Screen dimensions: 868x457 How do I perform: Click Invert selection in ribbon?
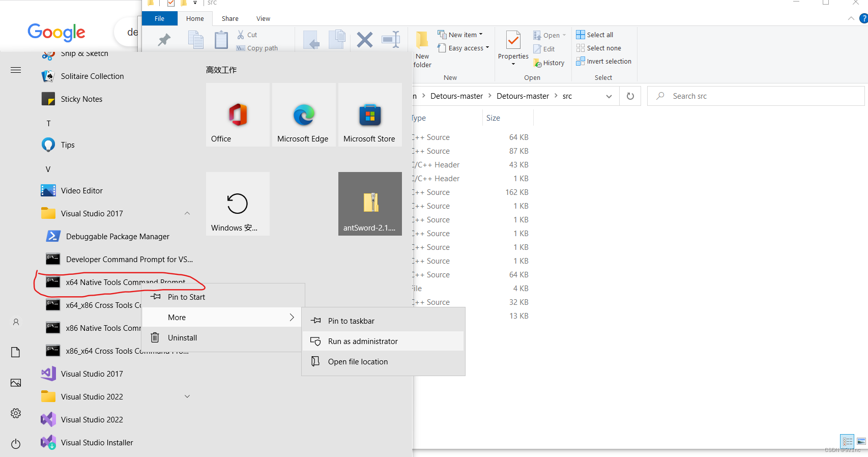(x=604, y=61)
